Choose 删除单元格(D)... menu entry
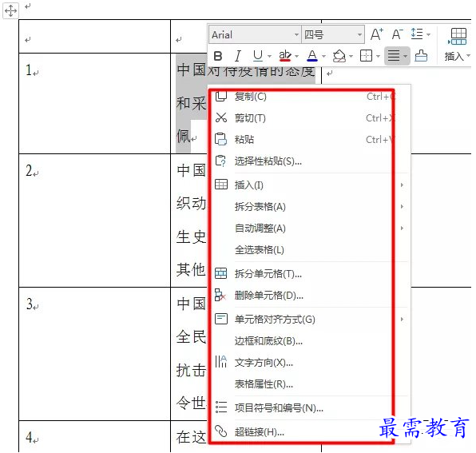The width and height of the screenshot is (476, 453). [310, 295]
